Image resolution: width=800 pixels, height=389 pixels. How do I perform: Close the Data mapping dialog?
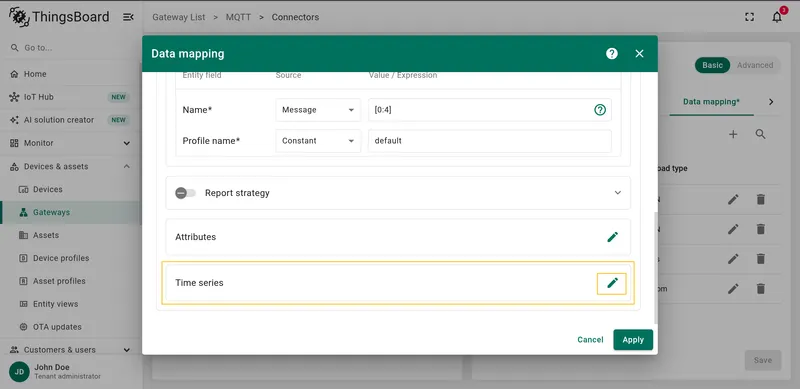pos(639,54)
